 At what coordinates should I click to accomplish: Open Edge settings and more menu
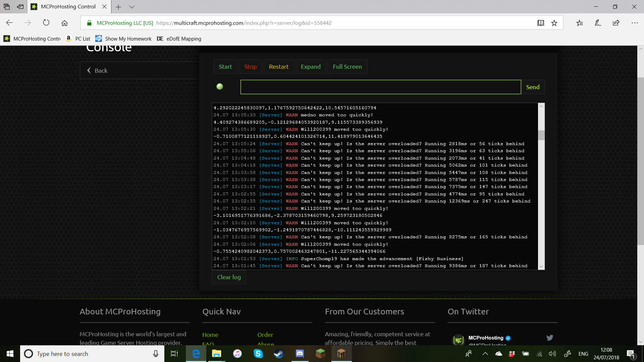click(x=634, y=23)
